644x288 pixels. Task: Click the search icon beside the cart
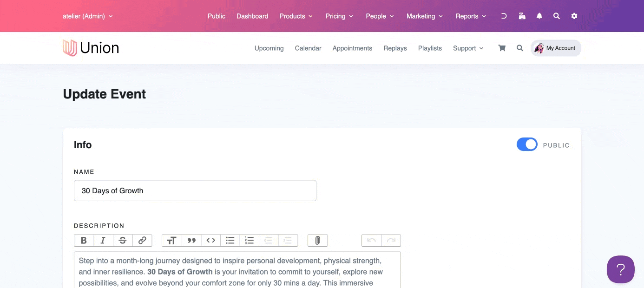[520, 48]
